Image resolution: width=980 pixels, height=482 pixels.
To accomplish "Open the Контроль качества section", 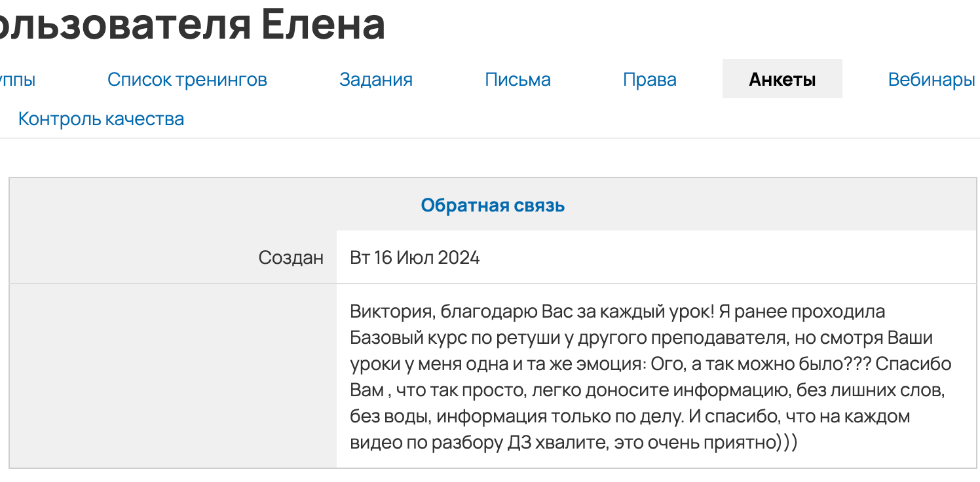I will (101, 119).
